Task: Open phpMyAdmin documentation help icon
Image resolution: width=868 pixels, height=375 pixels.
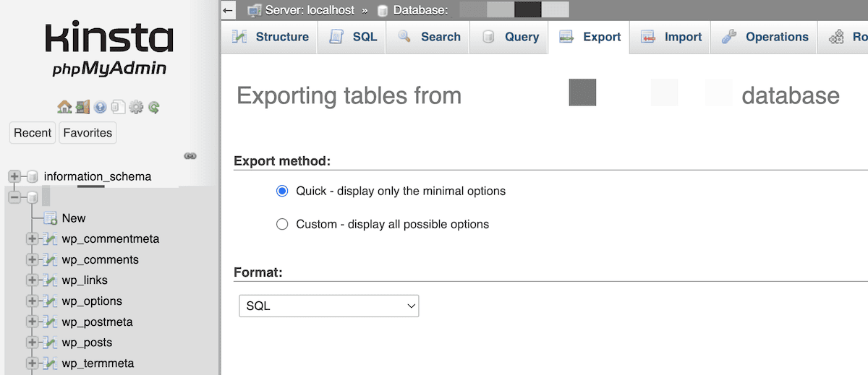Action: (101, 108)
